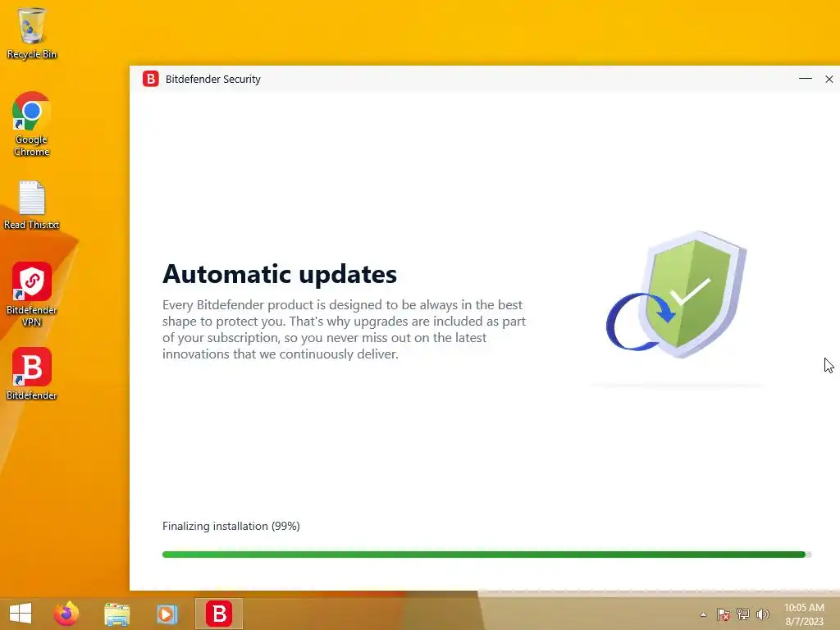Open File Explorer from the taskbar
Image resolution: width=840 pixels, height=630 pixels.
pos(116,614)
